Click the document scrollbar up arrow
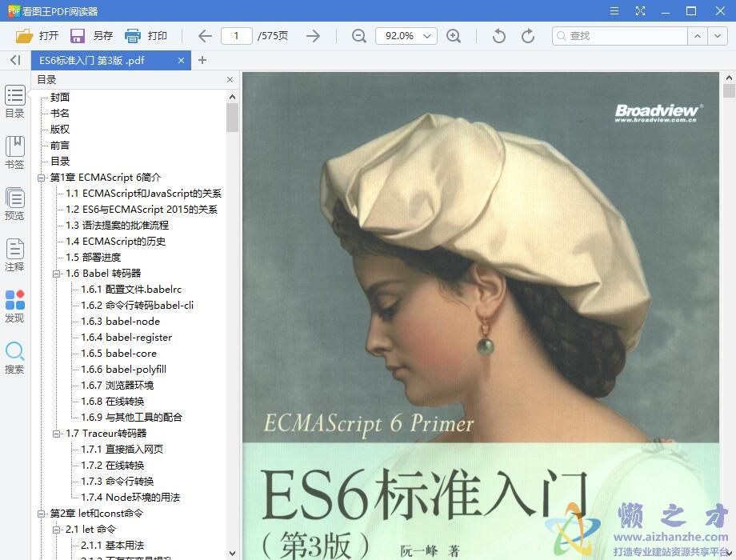Viewport: 736px width, 560px height. [729, 78]
